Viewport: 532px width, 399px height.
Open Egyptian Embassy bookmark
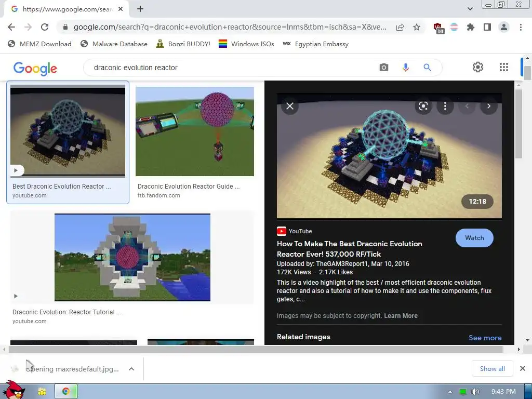pos(315,44)
